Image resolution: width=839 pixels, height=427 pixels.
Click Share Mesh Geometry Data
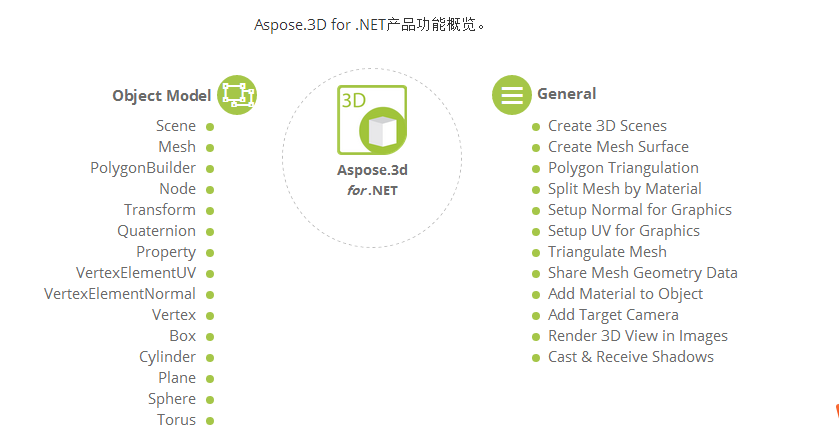(643, 273)
